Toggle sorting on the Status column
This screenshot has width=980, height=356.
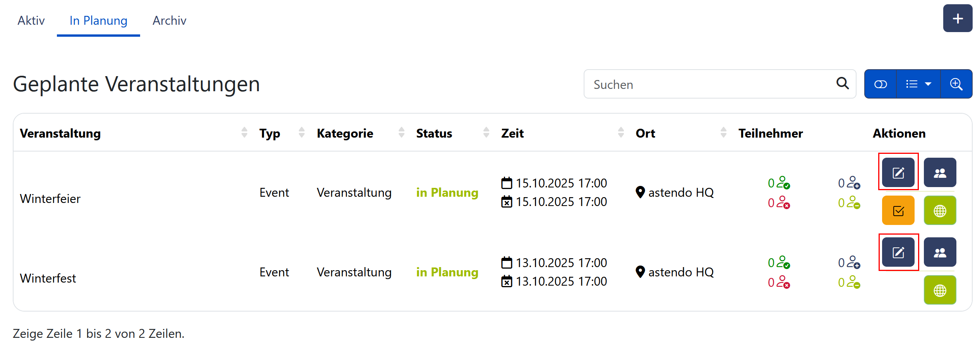click(486, 133)
